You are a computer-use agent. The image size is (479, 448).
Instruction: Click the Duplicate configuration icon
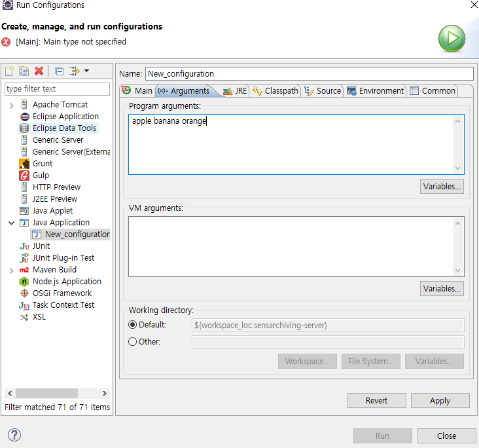tap(24, 71)
